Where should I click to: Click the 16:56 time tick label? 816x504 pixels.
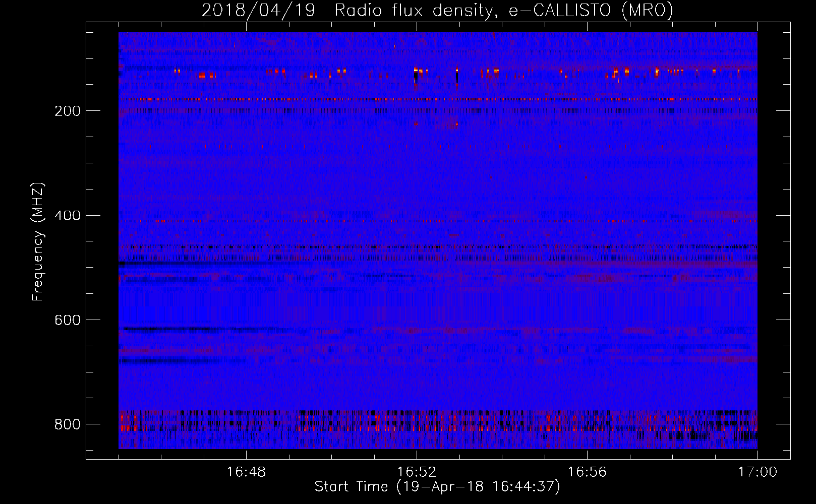point(587,472)
